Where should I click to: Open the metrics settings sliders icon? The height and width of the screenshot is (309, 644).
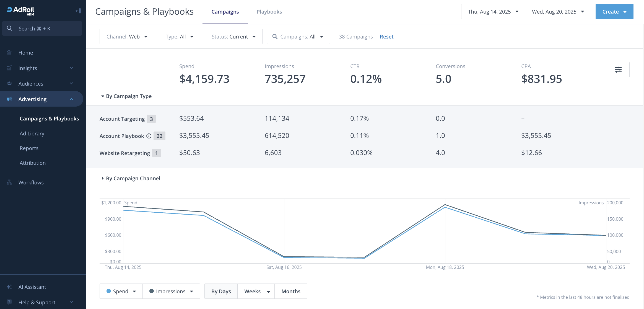[618, 69]
